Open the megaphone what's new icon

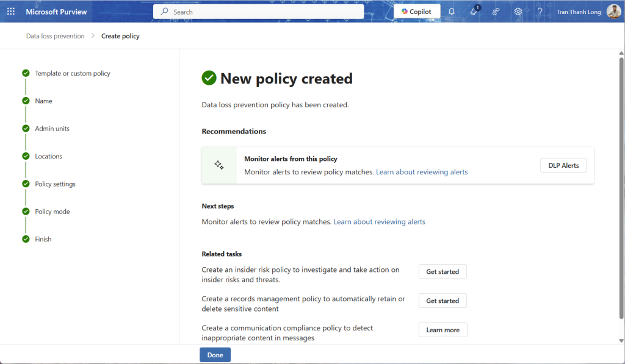click(474, 12)
